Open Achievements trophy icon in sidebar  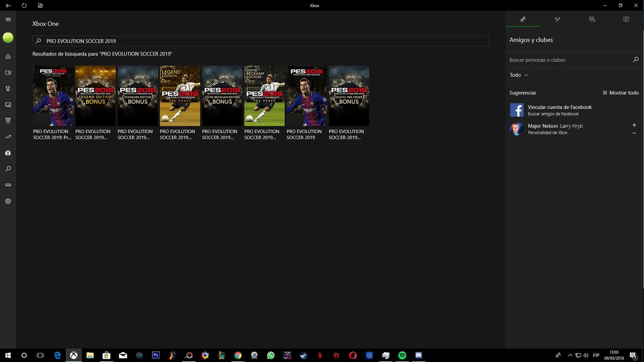point(8,88)
